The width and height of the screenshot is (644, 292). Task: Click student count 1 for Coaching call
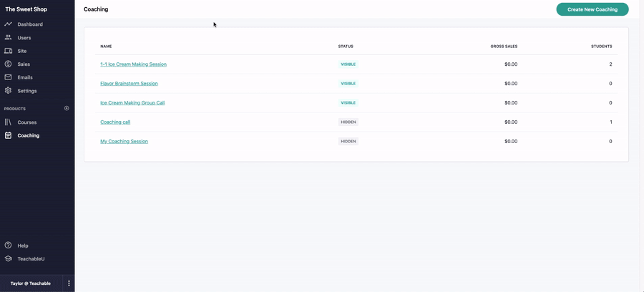click(611, 122)
